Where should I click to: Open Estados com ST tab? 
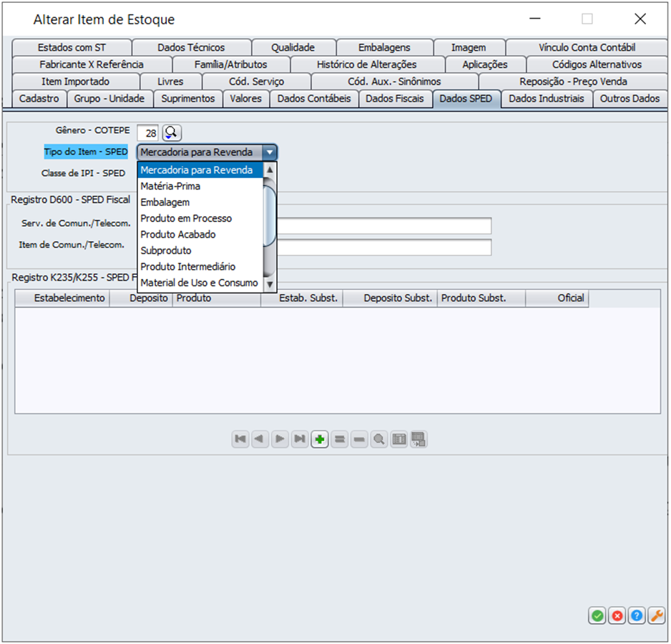(72, 47)
